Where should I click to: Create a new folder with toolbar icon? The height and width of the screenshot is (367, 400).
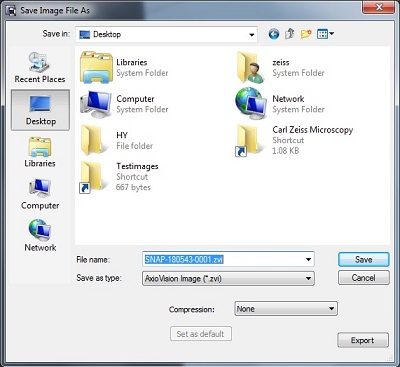click(x=306, y=34)
